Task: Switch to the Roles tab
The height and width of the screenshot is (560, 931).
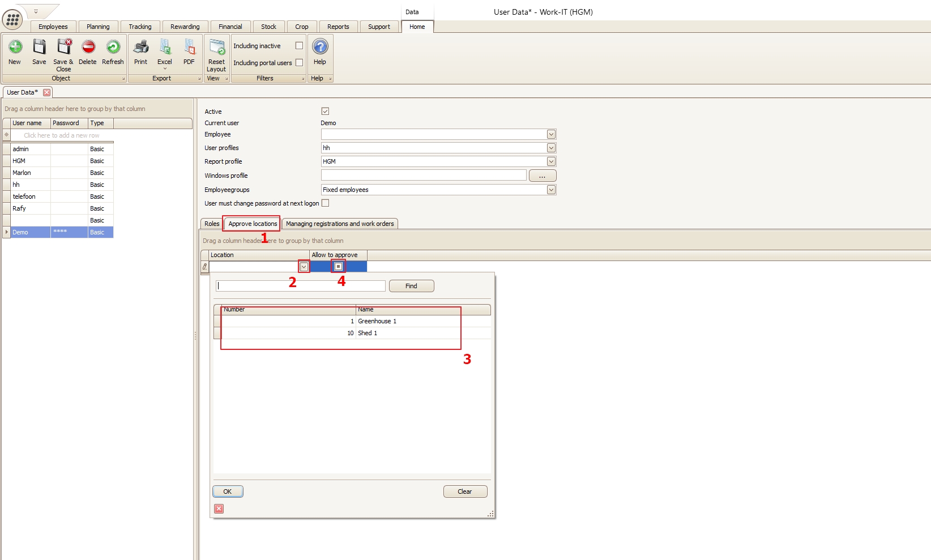Action: tap(212, 224)
